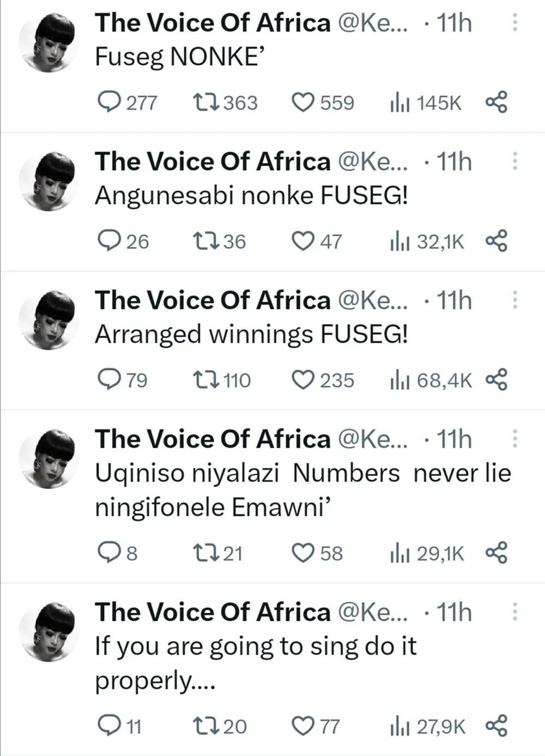View analytics for 'Arranged winnings FUSEG!' tweet

click(x=399, y=380)
